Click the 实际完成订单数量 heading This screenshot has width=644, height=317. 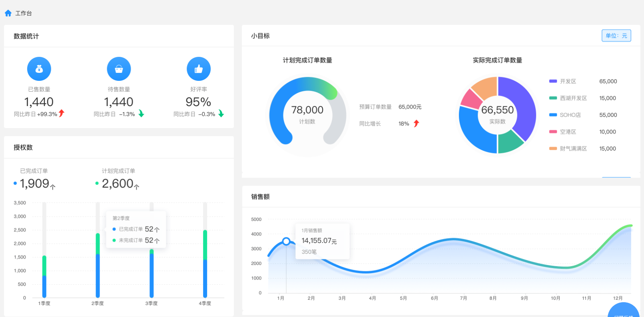click(x=497, y=60)
